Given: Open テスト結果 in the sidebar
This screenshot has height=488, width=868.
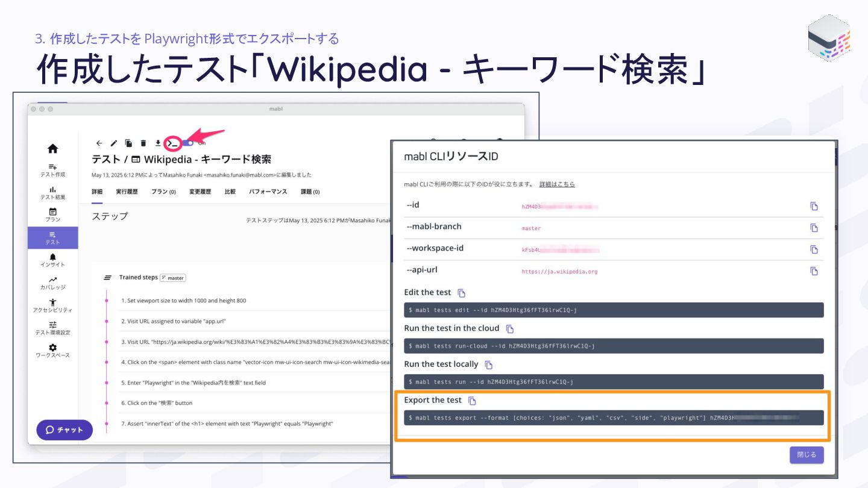Looking at the screenshot, I should pyautogui.click(x=53, y=193).
